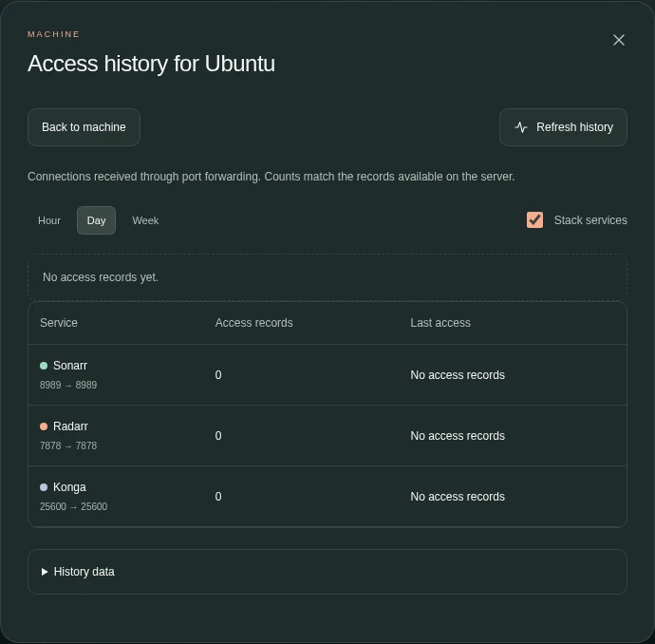Click the port forwarding description text
This screenshot has width=655, height=644.
pos(271,177)
